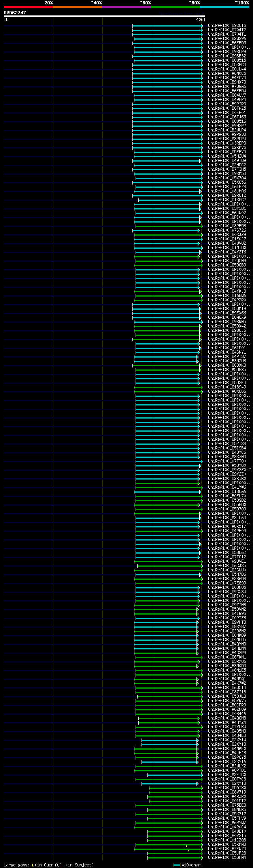Click the orange ~40% legend segment
This screenshot has height=868, width=253.
pyautogui.click(x=77, y=7)
